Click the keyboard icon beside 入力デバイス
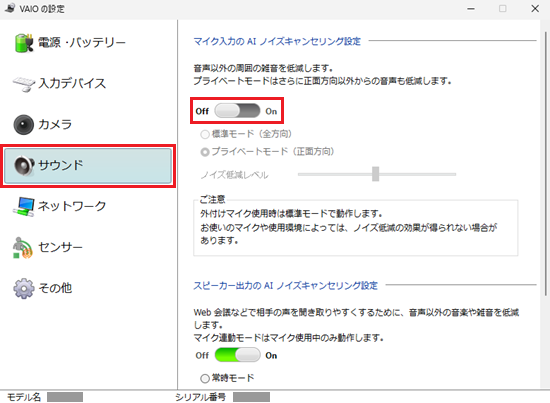 coord(24,84)
